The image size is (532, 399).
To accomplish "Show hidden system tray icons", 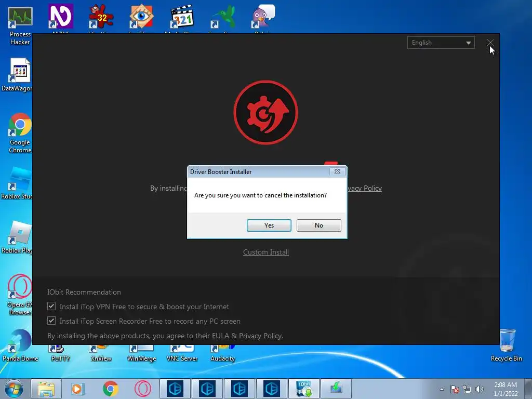I will (442, 389).
